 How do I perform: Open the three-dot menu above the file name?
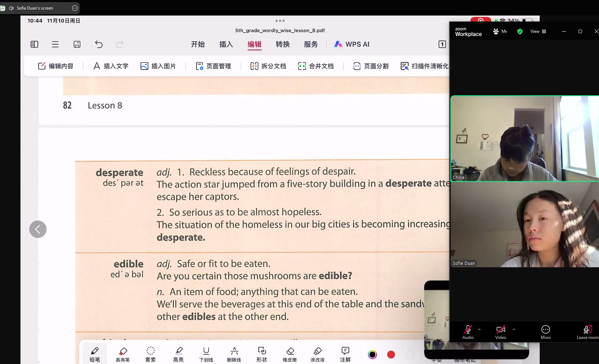pos(280,21)
